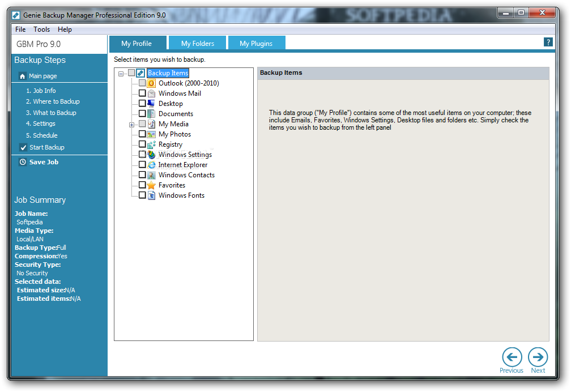Click the My Photos picture icon
This screenshot has height=392, width=571.
click(x=151, y=134)
